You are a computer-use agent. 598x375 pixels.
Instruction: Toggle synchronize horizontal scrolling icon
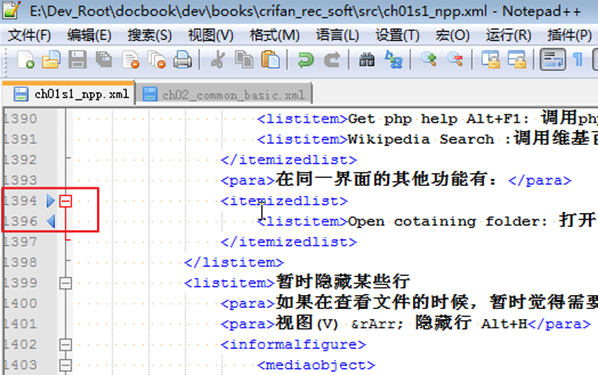(517, 60)
